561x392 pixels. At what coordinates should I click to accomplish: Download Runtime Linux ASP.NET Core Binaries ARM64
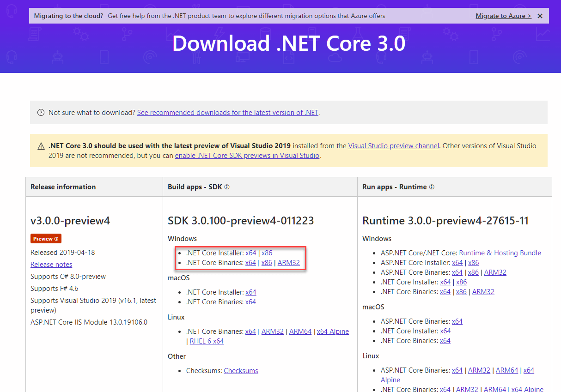pos(507,370)
